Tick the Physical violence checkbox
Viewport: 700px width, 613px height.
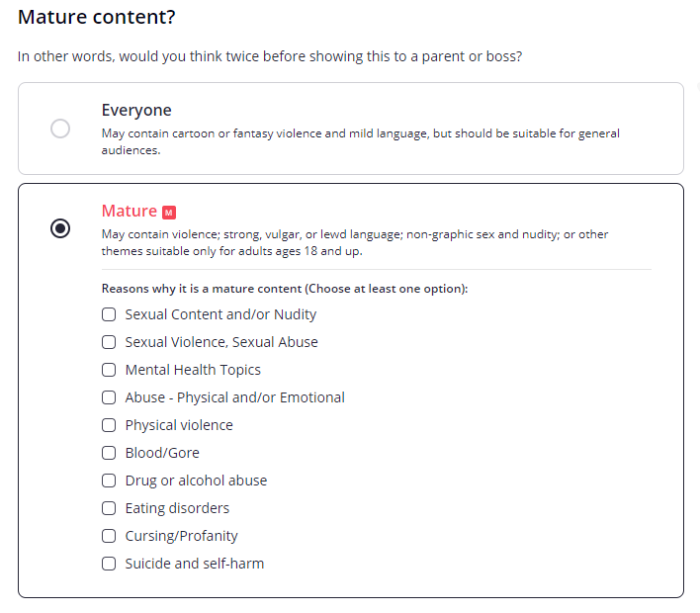109,425
